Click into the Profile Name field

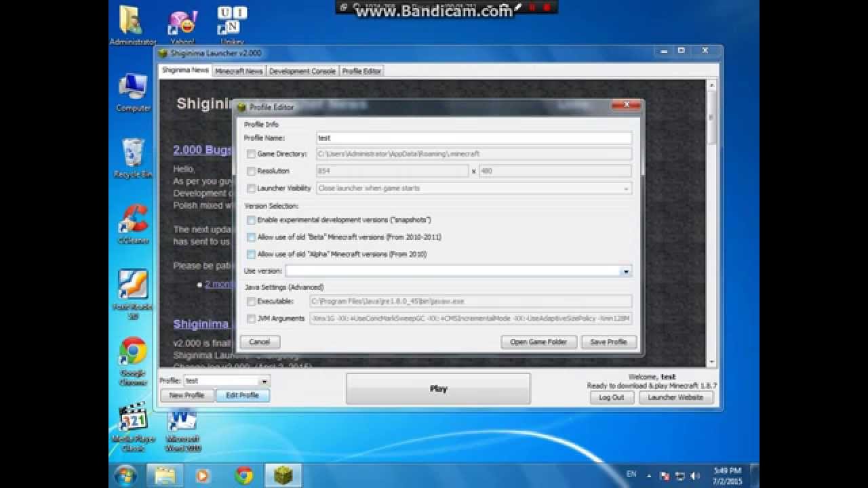(x=474, y=138)
